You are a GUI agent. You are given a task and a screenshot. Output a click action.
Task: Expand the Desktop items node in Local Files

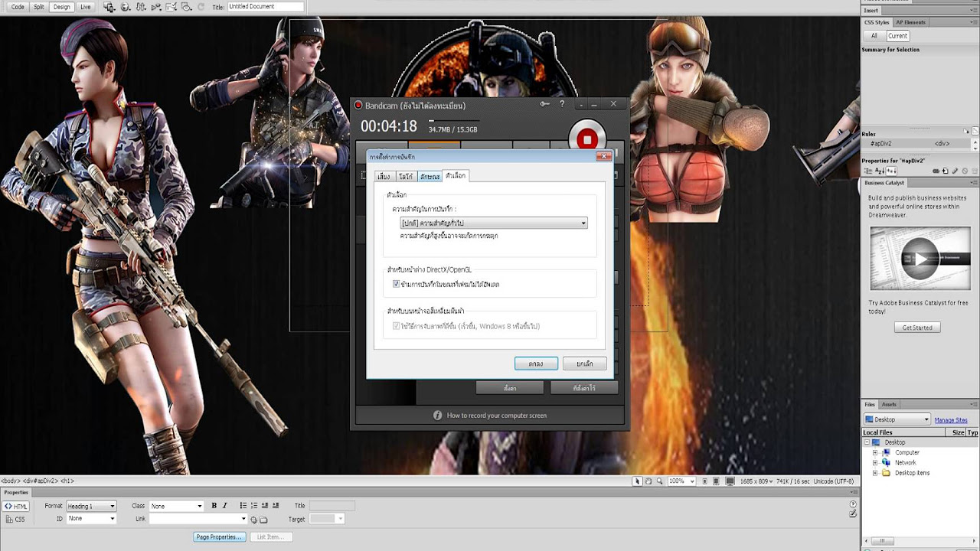click(875, 473)
